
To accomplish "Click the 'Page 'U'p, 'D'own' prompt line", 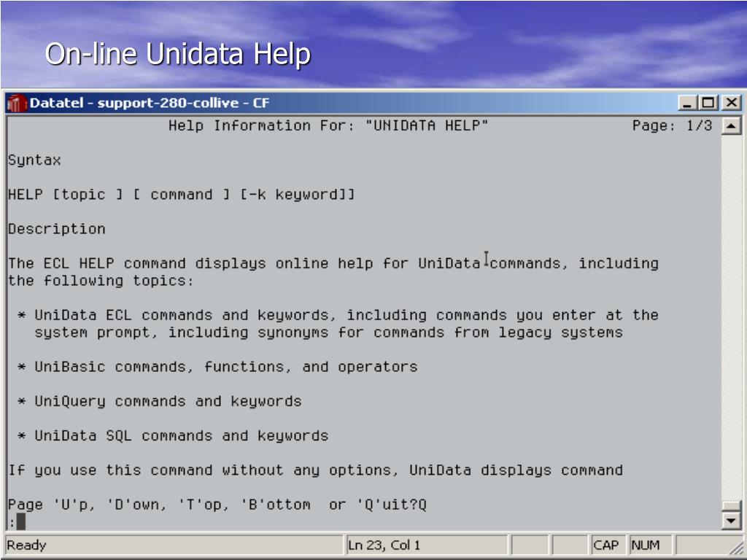I will (217, 505).
